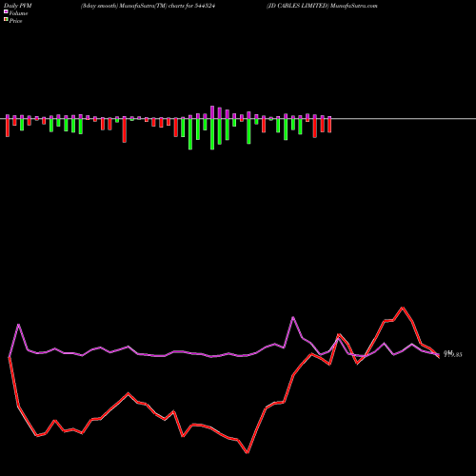Click the price value label at line end

[452, 354]
